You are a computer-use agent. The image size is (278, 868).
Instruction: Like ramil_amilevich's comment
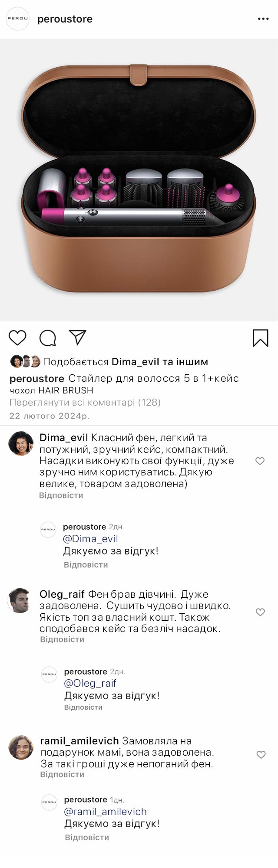pos(261,755)
